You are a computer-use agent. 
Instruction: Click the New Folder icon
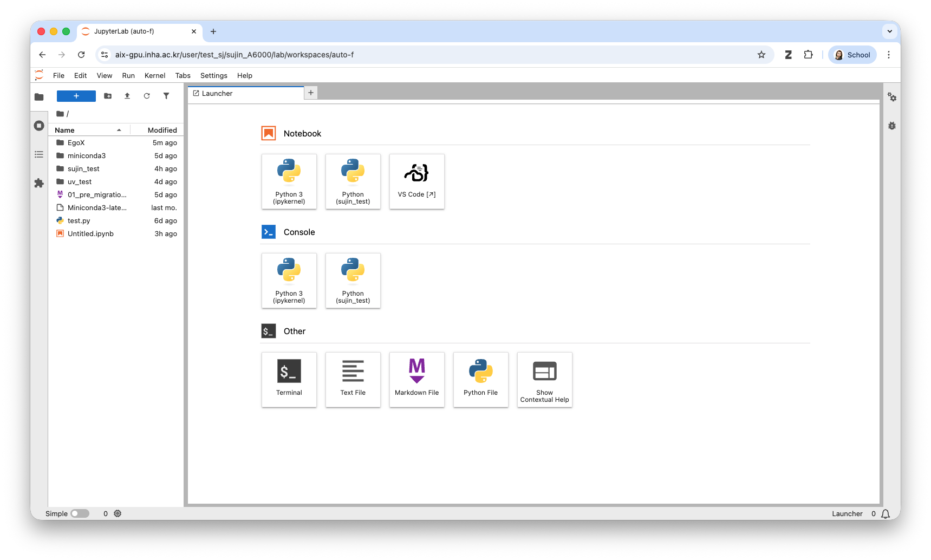point(108,96)
